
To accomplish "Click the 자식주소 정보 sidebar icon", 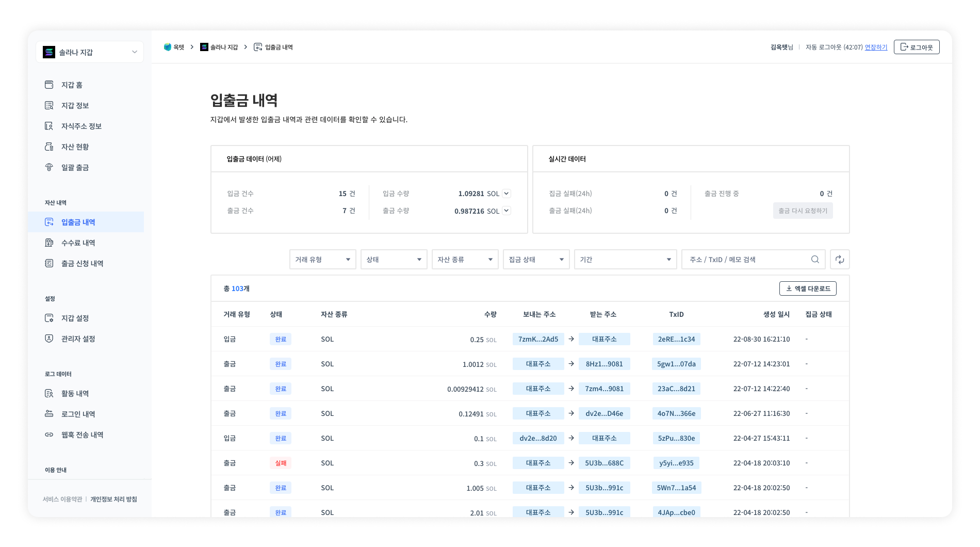I will pos(49,126).
